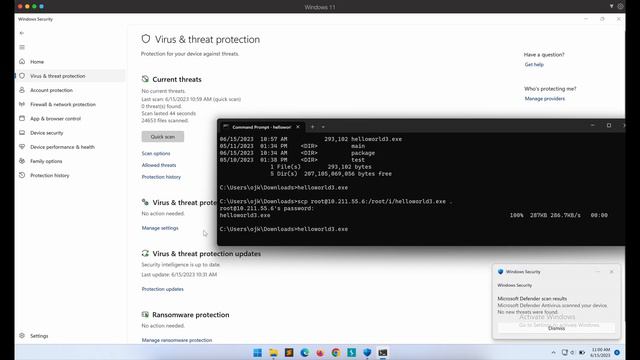Viewport: 640px width, 360px height.
Task: Click Manage ransomware protection link
Action: point(177,340)
